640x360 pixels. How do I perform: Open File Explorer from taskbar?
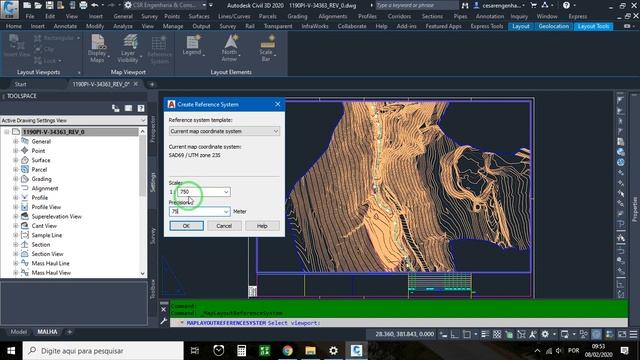coord(311,351)
